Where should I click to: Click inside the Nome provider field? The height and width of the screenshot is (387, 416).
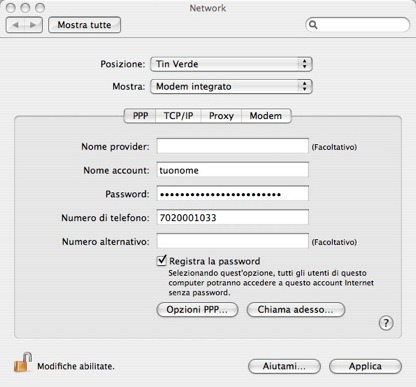click(x=233, y=146)
